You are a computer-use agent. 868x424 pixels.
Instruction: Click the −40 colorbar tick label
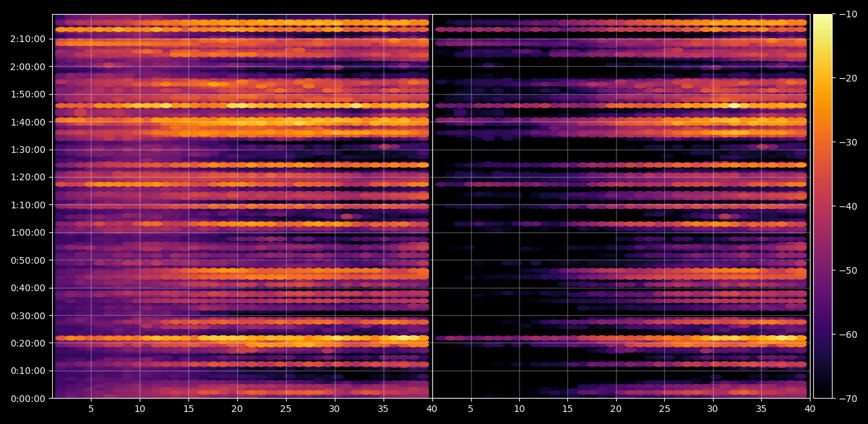click(x=849, y=206)
